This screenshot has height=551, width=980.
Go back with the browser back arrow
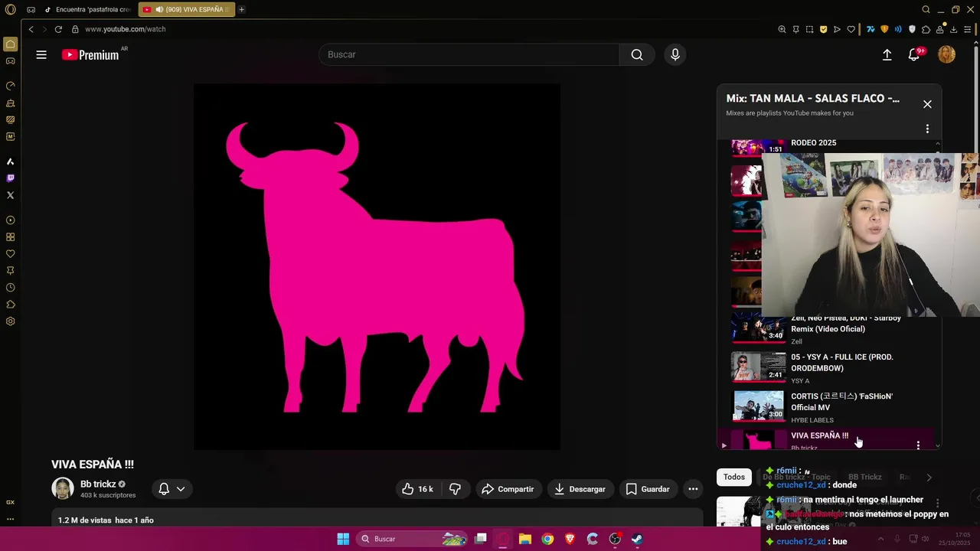coord(31,29)
